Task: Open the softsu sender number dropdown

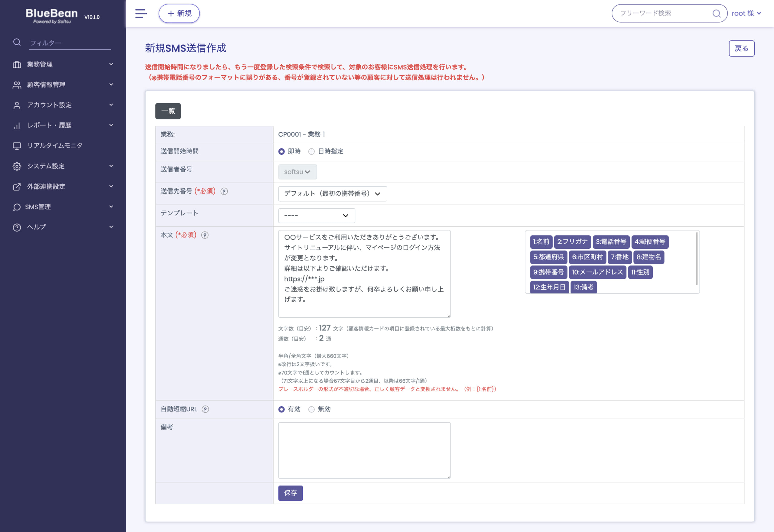Action: pos(297,172)
